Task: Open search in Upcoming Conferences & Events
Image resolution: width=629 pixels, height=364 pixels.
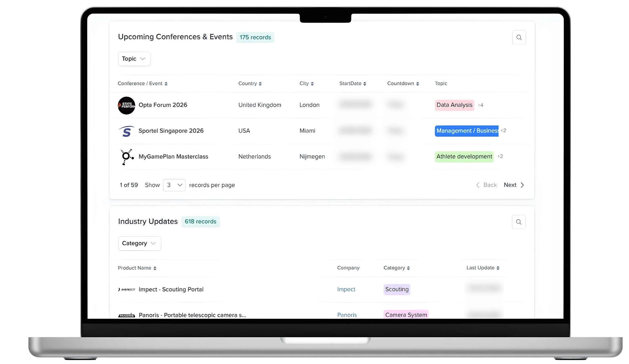Action: [x=519, y=37]
